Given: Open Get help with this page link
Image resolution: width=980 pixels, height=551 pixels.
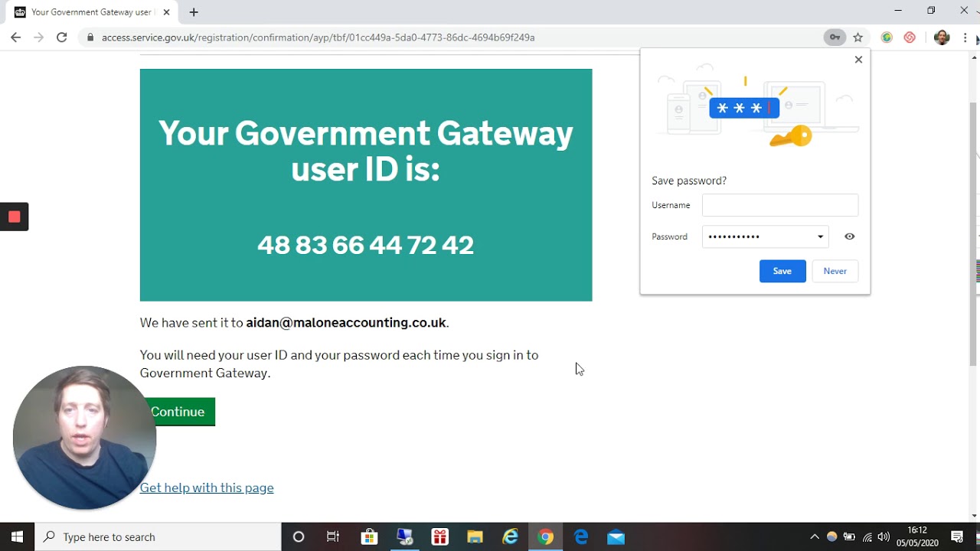Looking at the screenshot, I should (x=207, y=487).
